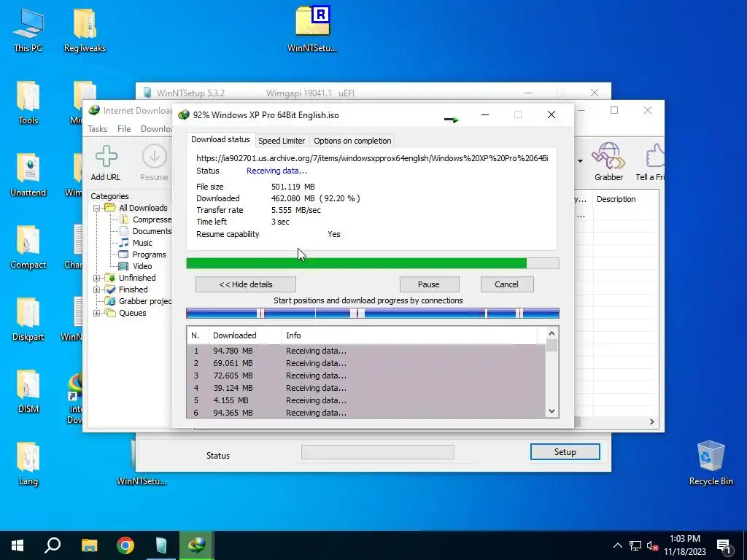Click WinNTSetup status progress bar
Viewport: 747px width, 560px height.
[x=377, y=452]
